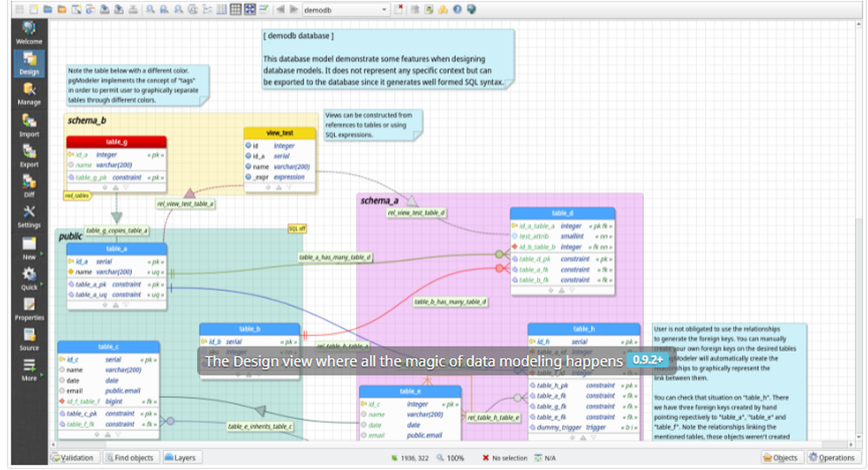Viewport: 868px width, 470px height.
Task: Select the table_d title bar
Action: click(x=562, y=214)
